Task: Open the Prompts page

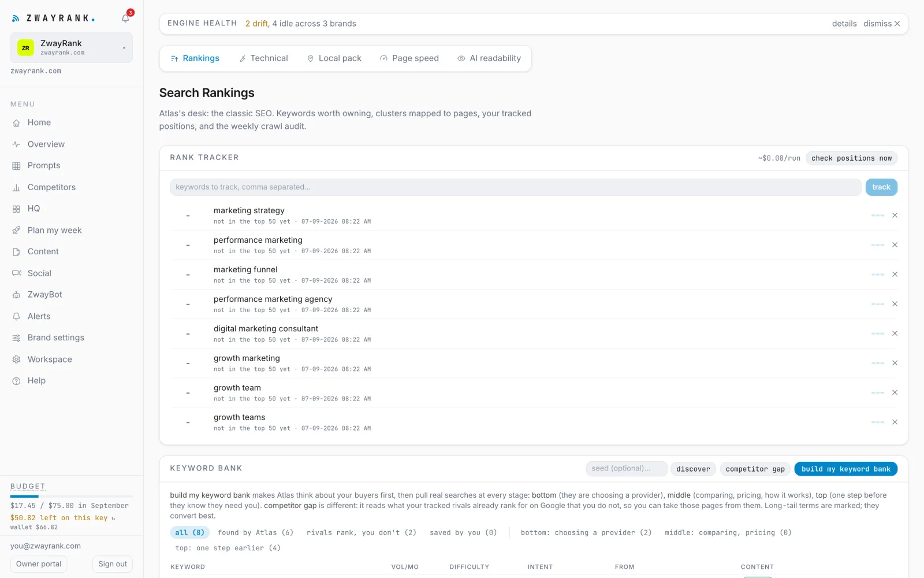Action: [x=44, y=165]
